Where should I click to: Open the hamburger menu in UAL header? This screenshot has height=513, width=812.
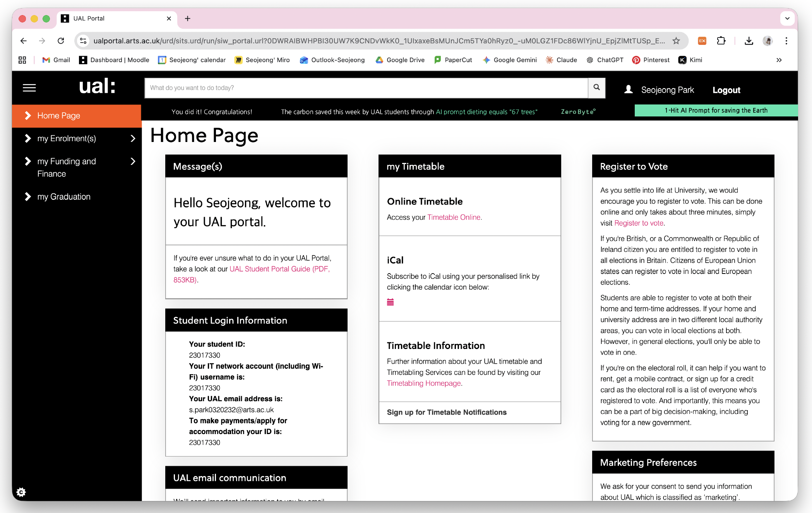[29, 88]
